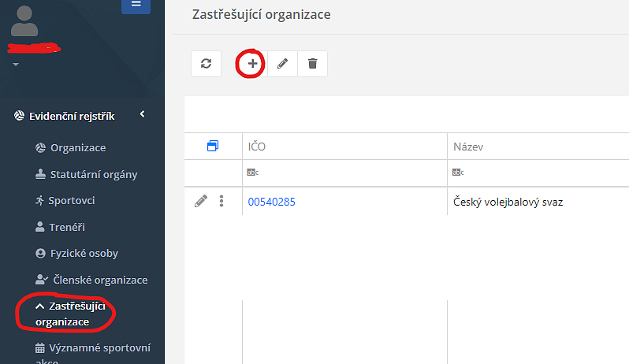Click the trash delete icon in toolbar

[x=312, y=64]
